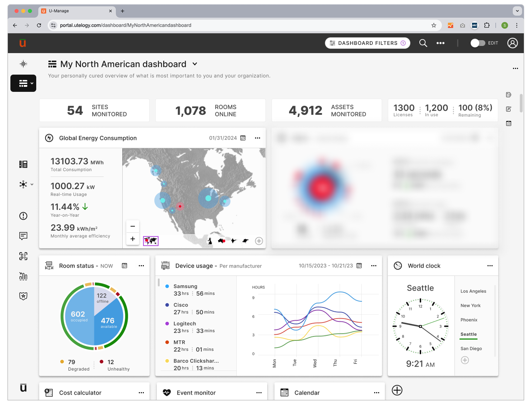This screenshot has width=532, height=405.
Task: Click the 476 available pie segment
Action: click(x=108, y=322)
